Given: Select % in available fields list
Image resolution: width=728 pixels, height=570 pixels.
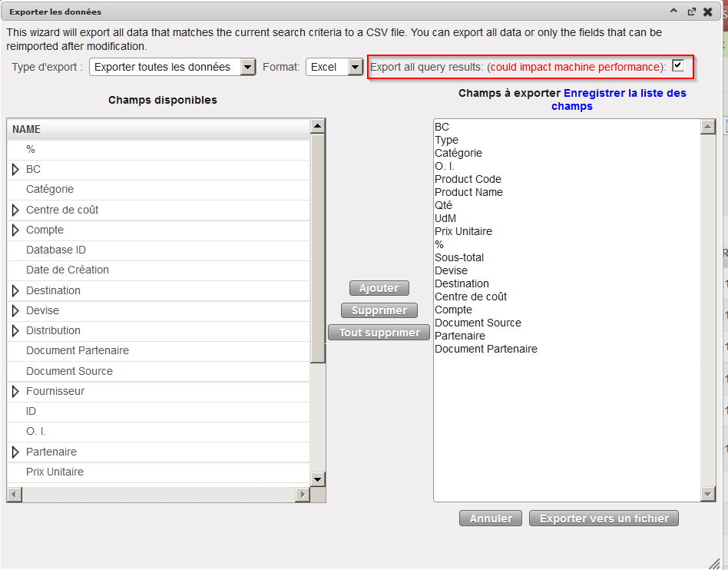Looking at the screenshot, I should (158, 150).
